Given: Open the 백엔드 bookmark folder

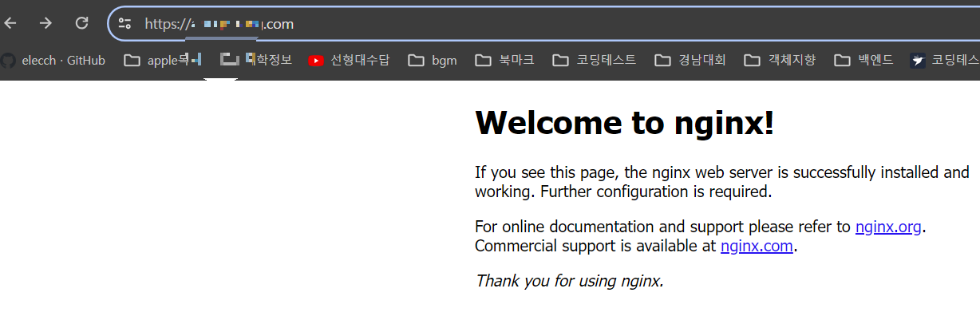Looking at the screenshot, I should point(863,60).
